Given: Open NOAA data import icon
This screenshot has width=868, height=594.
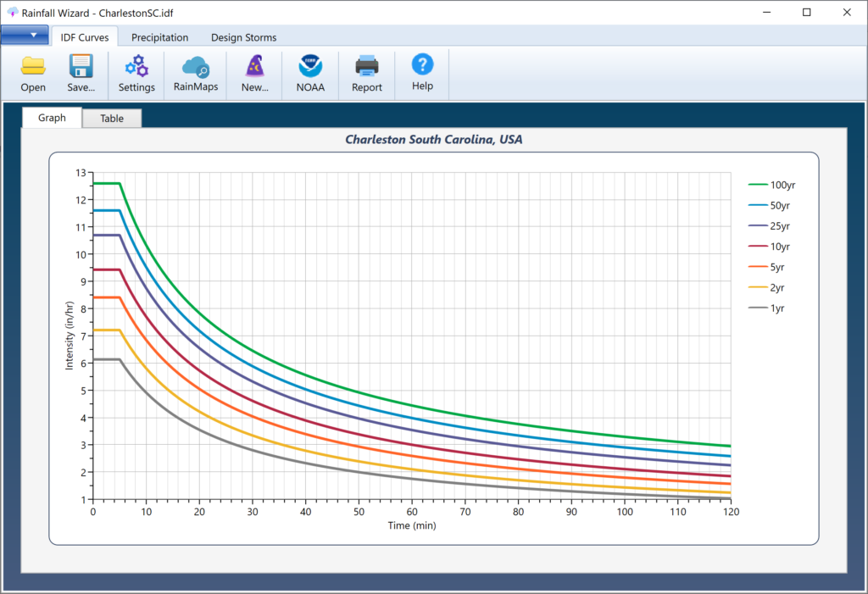Looking at the screenshot, I should tap(310, 66).
